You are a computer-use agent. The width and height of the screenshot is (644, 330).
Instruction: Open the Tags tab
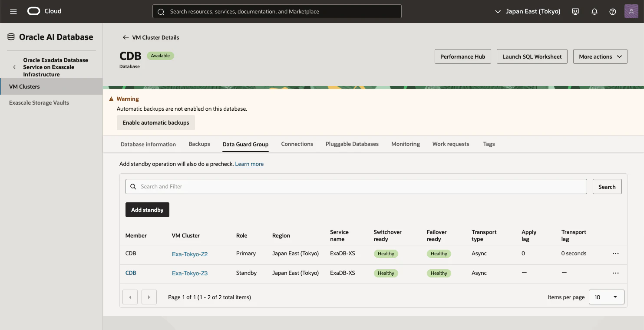(489, 144)
